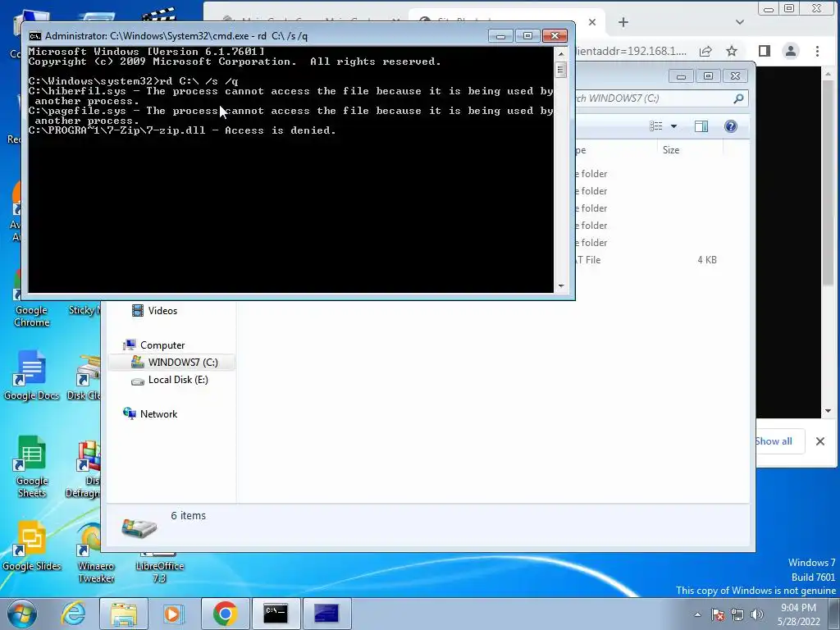Image resolution: width=840 pixels, height=630 pixels.
Task: Open Explorer view options dropdown arrow
Action: [674, 126]
